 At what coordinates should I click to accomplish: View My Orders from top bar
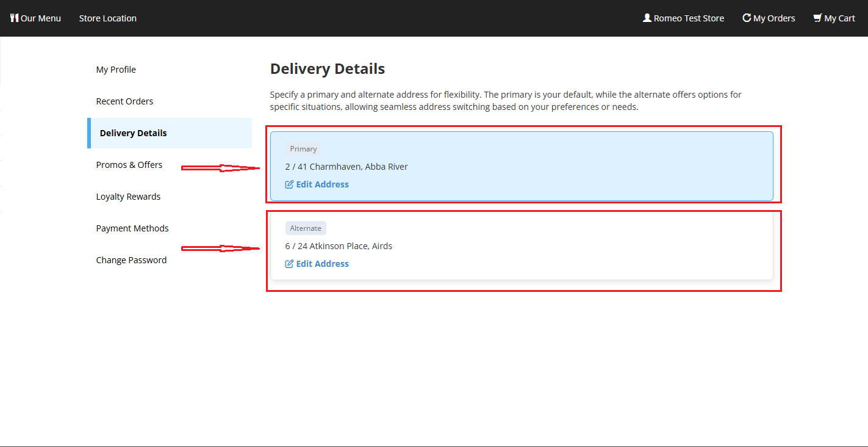tap(769, 18)
